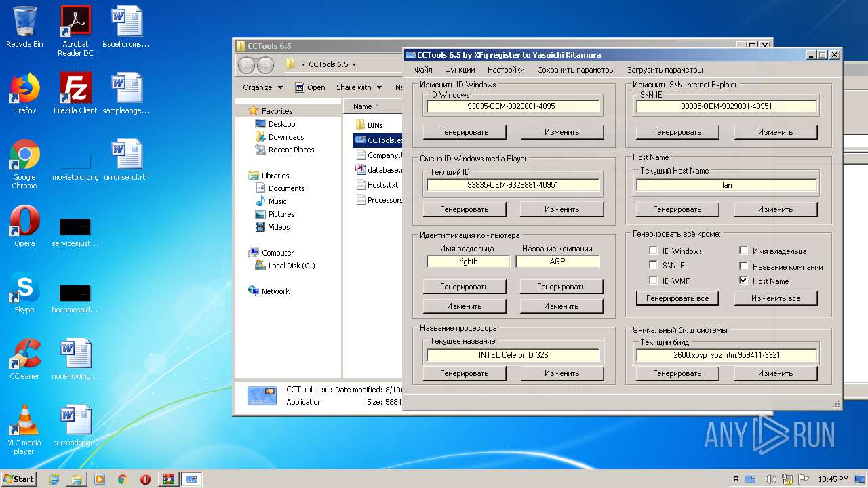Tick the Название компании checkbox

click(743, 266)
